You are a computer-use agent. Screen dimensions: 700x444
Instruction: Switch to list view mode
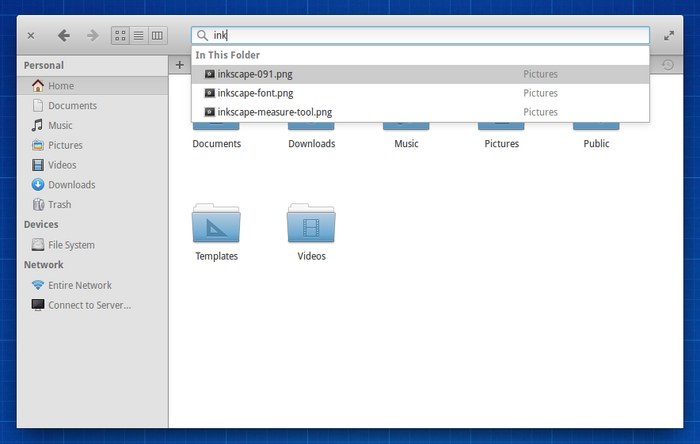pyautogui.click(x=138, y=35)
